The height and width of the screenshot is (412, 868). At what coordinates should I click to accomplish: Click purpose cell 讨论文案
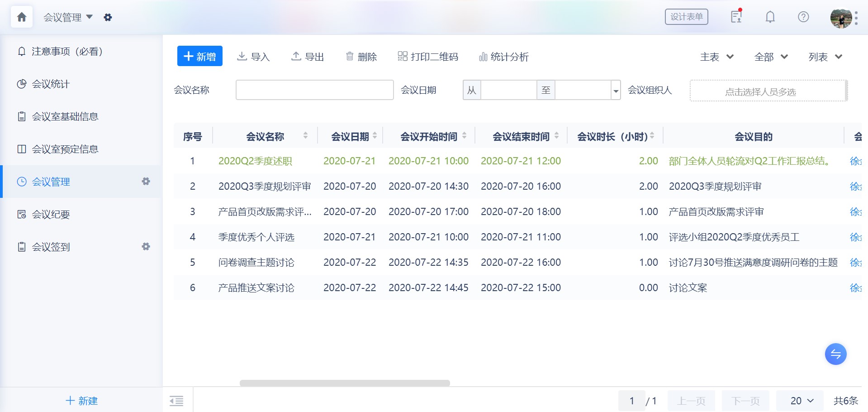tap(688, 288)
